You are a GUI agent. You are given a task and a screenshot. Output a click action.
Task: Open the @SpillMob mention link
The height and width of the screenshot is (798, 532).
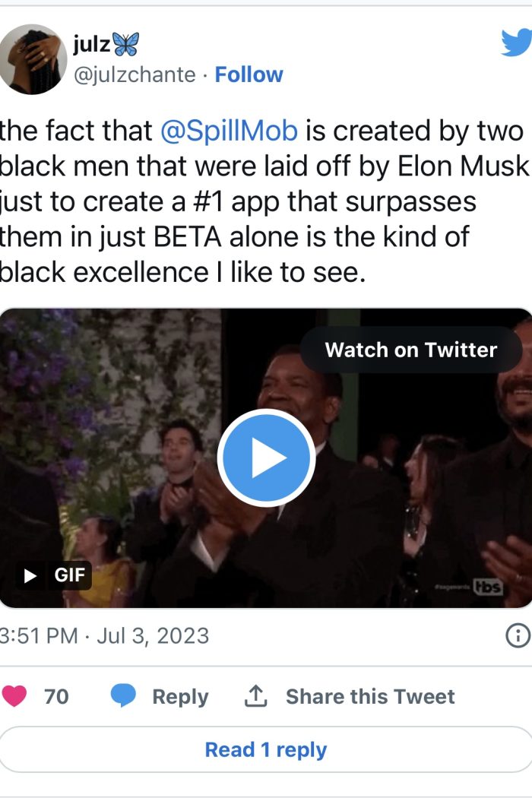coord(229,131)
